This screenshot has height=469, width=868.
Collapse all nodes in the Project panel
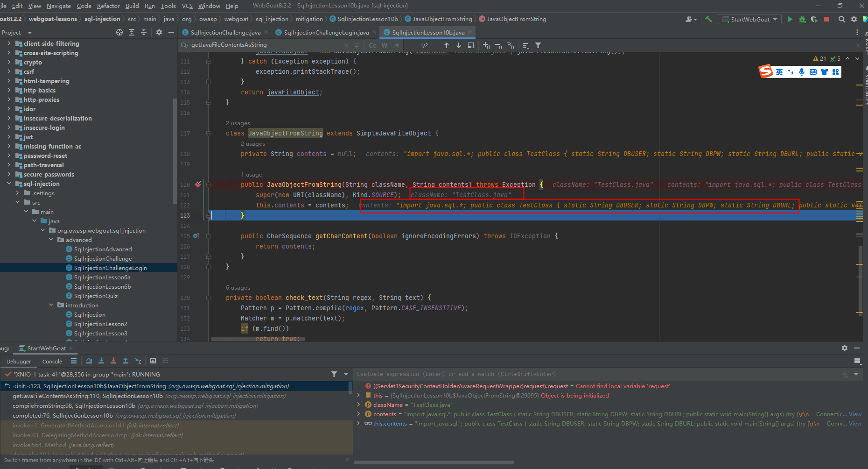coord(144,32)
